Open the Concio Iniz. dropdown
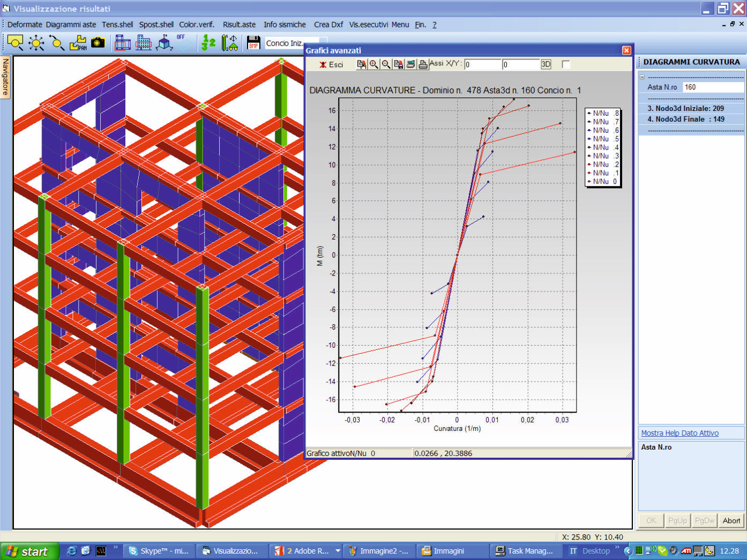The width and height of the screenshot is (747, 560). tap(292, 43)
